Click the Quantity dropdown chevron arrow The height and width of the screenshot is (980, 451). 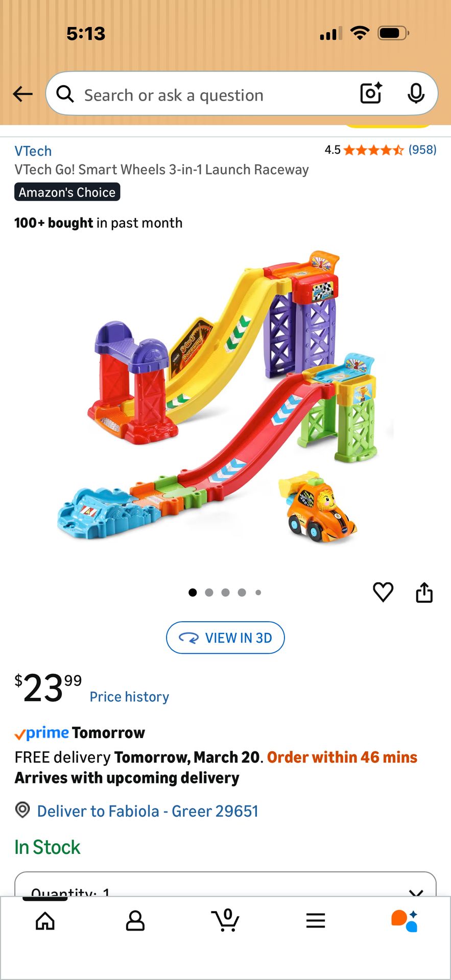coord(416,892)
